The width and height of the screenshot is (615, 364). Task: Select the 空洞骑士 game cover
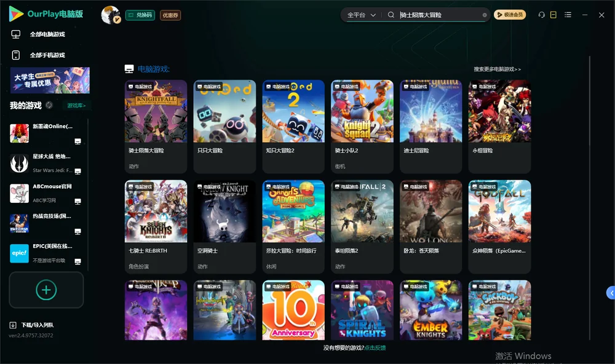click(x=224, y=212)
